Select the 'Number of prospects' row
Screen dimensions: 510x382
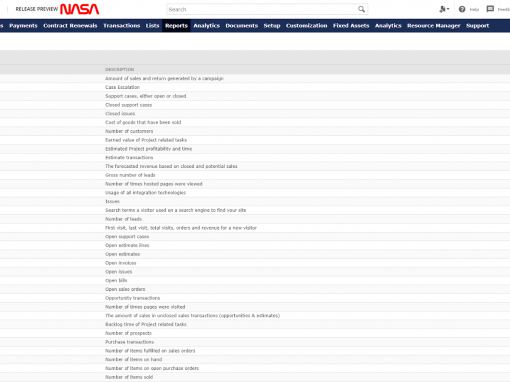255,333
